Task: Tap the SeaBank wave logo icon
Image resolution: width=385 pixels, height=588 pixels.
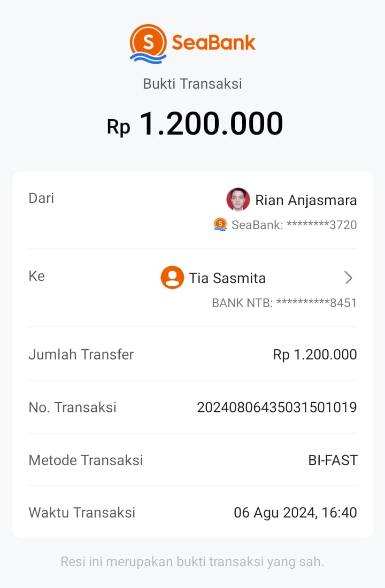Action: [148, 43]
